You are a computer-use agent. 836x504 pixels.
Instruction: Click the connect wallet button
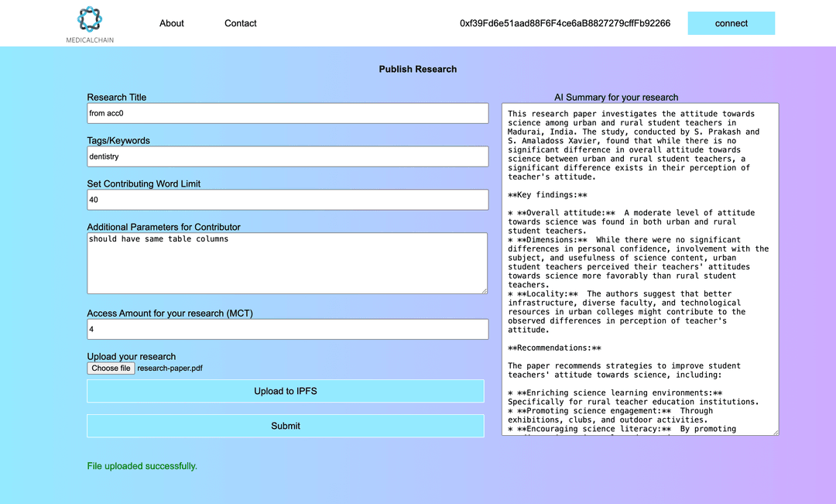731,23
